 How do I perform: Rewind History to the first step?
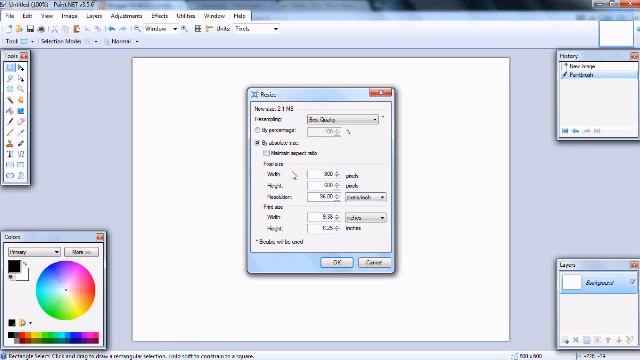(x=565, y=131)
